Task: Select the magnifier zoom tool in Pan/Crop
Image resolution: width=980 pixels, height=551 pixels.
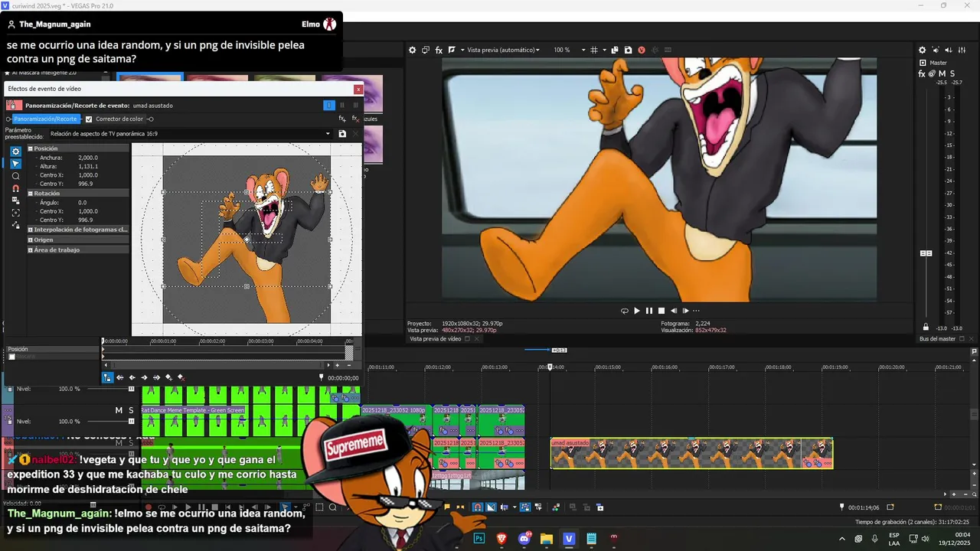Action: 15,176
